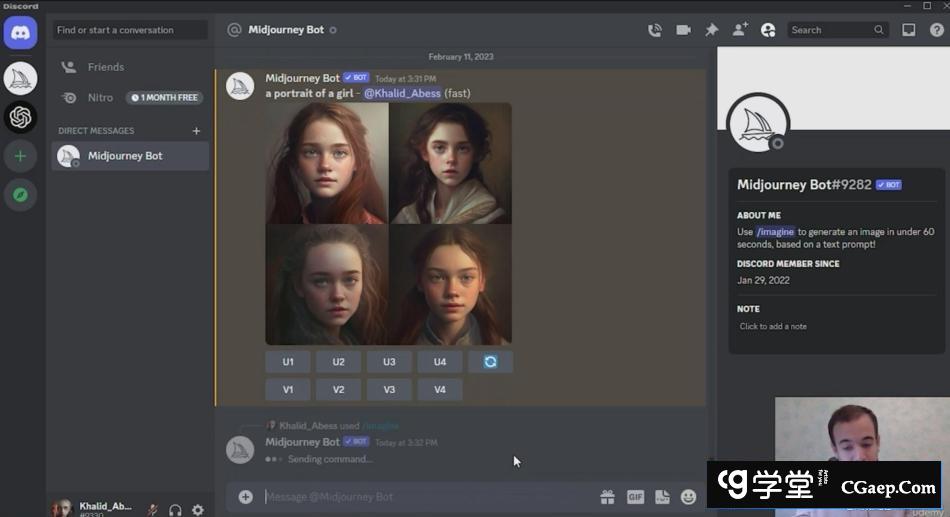Open the GIF picker
This screenshot has width=950, height=517.
click(x=635, y=496)
